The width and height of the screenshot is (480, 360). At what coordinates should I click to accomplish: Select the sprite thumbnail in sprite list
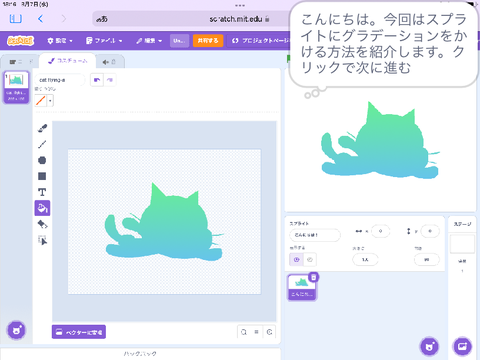(302, 287)
